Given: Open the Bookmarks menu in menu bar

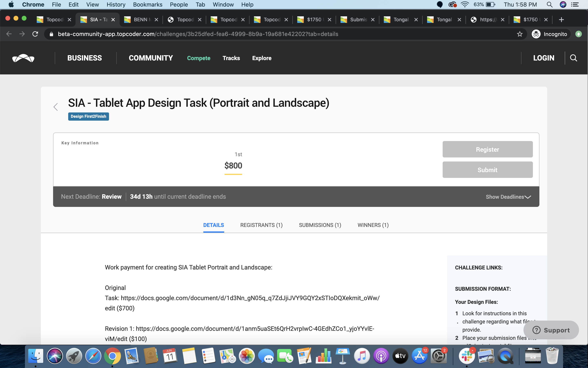Looking at the screenshot, I should 147,4.
